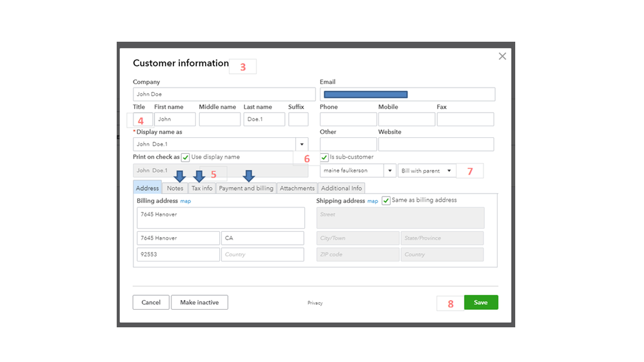The height and width of the screenshot is (362, 644).
Task: Open the shipping address map link
Action: [373, 201]
